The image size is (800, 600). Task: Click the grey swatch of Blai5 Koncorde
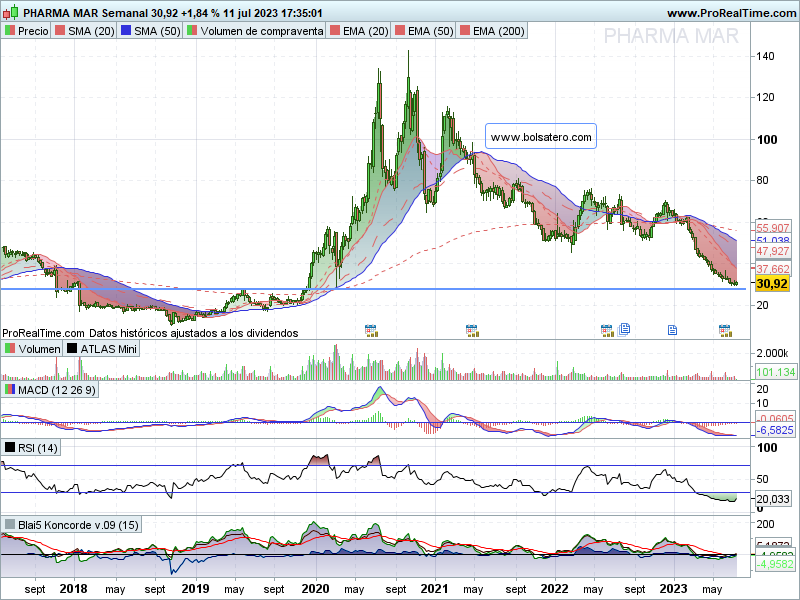tap(10, 524)
